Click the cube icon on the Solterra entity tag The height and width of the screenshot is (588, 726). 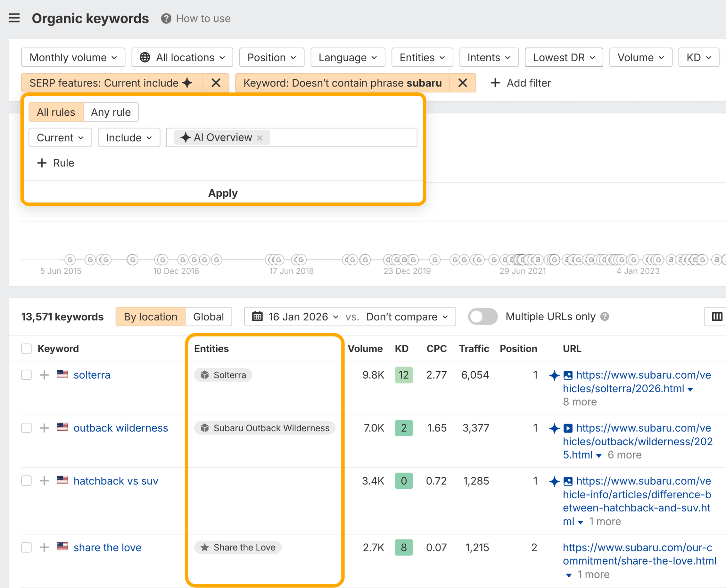(x=205, y=375)
